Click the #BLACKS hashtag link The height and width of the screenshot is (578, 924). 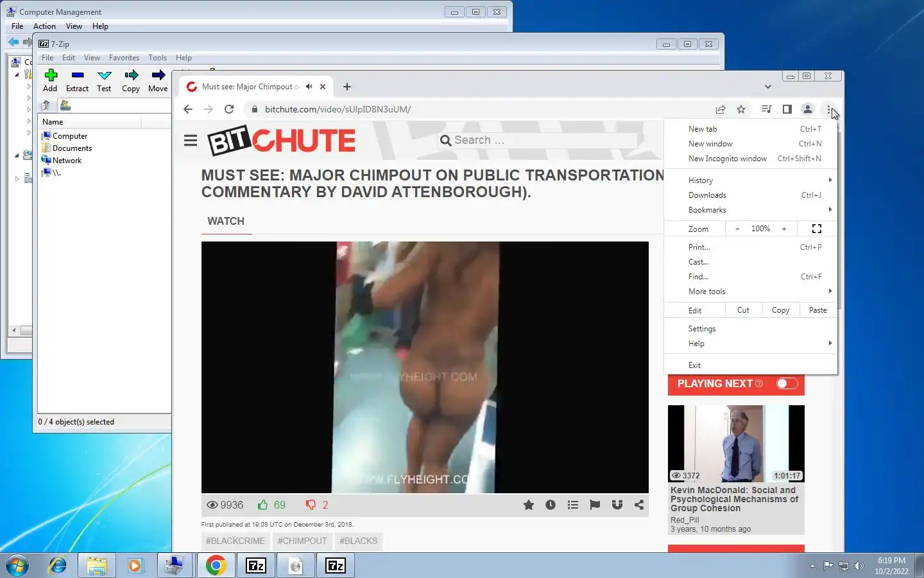click(x=359, y=541)
